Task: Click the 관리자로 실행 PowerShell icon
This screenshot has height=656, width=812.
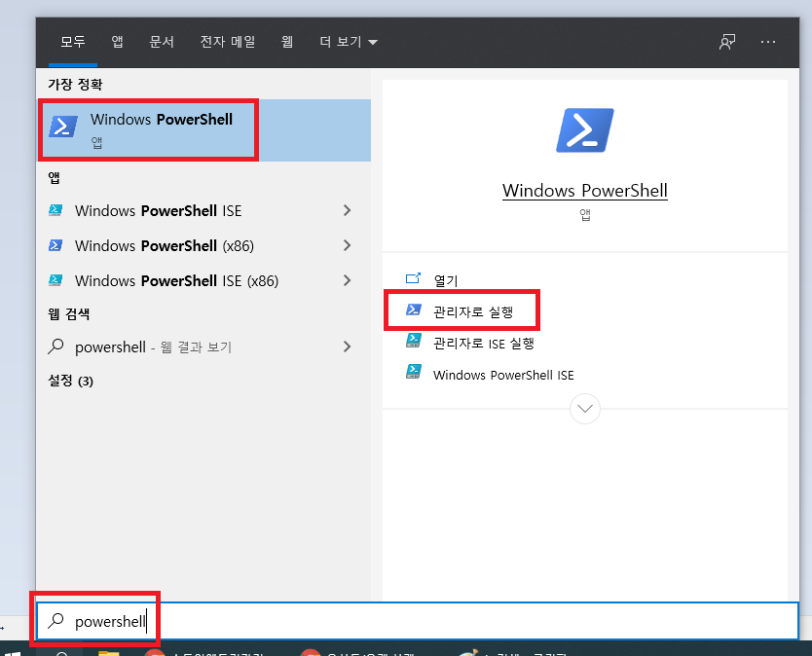Action: 413,310
